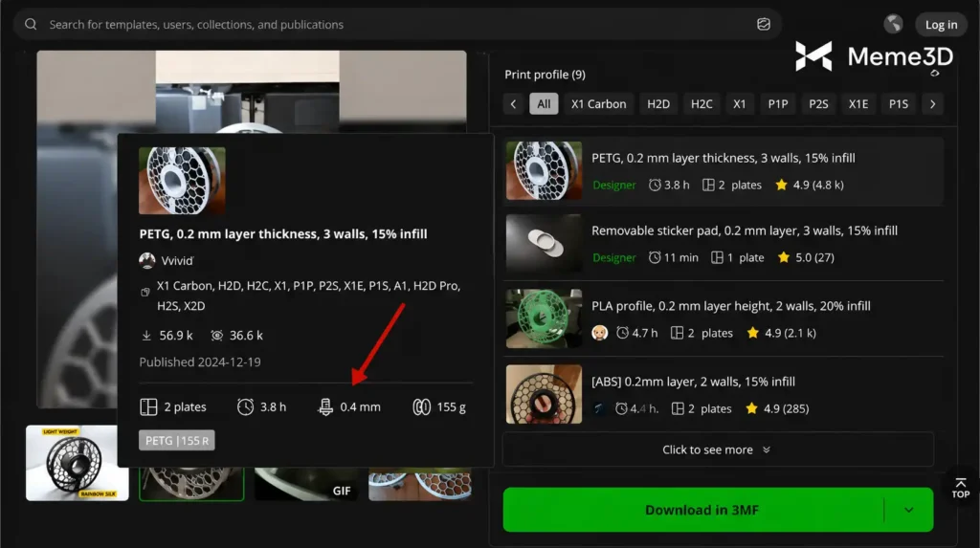Click the sticker pad profile thumbnail
This screenshot has width=980, height=548.
(x=544, y=244)
